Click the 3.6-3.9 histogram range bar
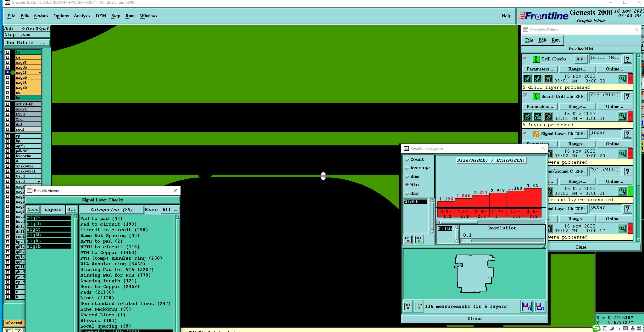The image size is (644, 332). [532, 197]
